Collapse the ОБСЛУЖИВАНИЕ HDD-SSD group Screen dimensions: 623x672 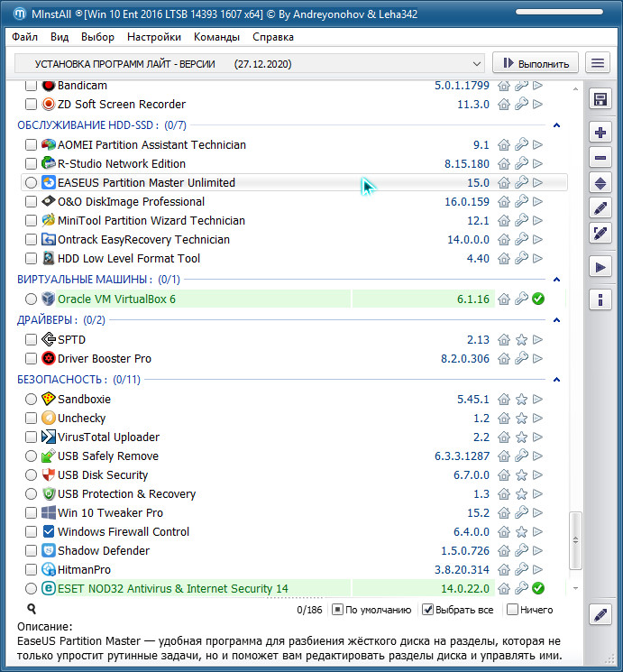tap(556, 125)
